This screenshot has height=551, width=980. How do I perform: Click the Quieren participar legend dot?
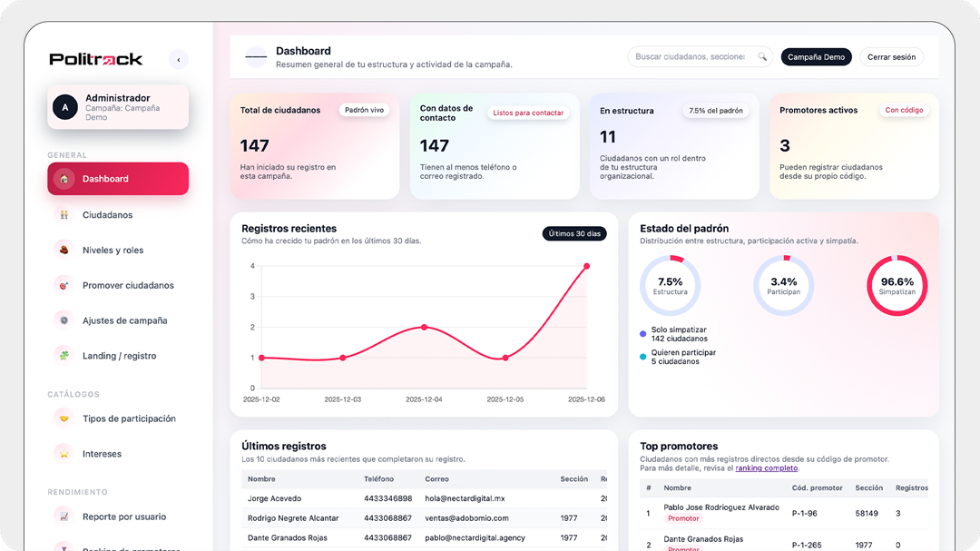643,357
